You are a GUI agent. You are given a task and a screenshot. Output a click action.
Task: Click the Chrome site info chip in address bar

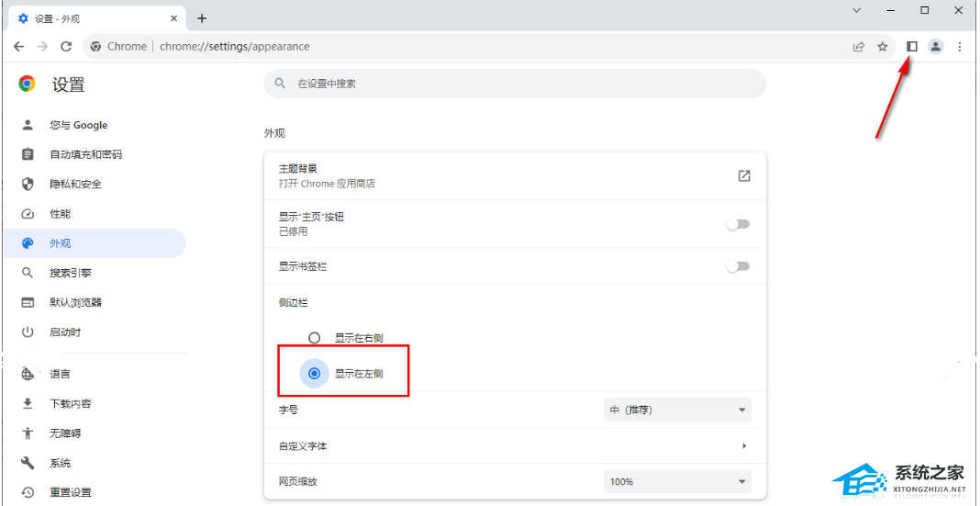118,46
